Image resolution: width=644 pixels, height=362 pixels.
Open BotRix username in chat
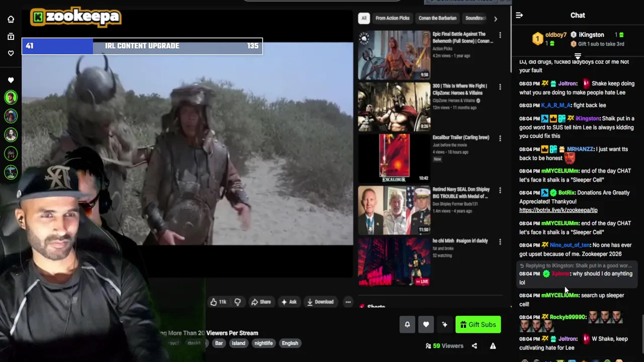tap(567, 193)
